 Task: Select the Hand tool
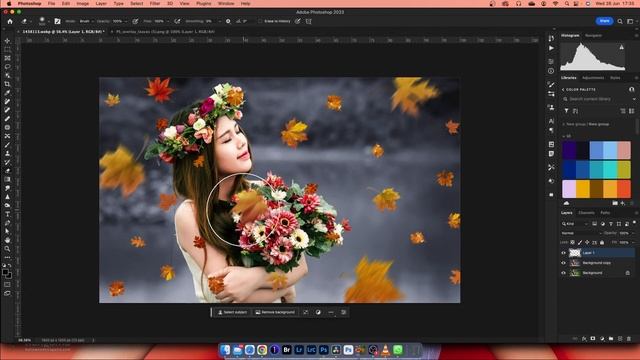tap(7, 240)
